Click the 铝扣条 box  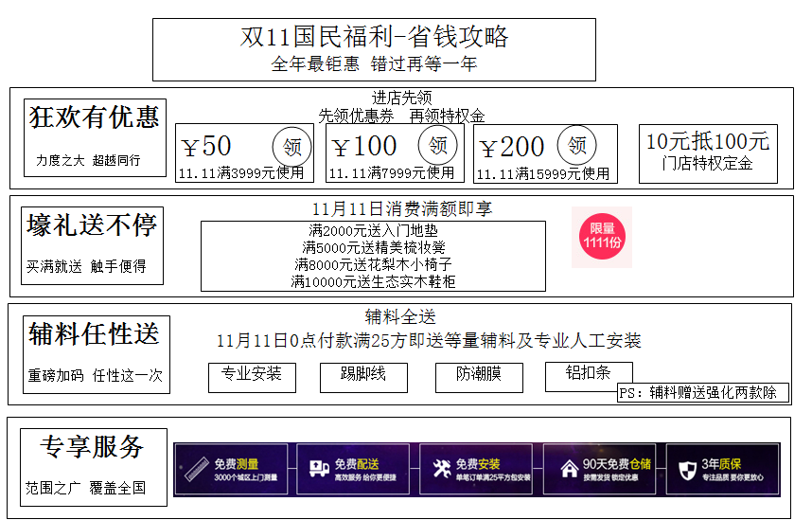tap(589, 376)
